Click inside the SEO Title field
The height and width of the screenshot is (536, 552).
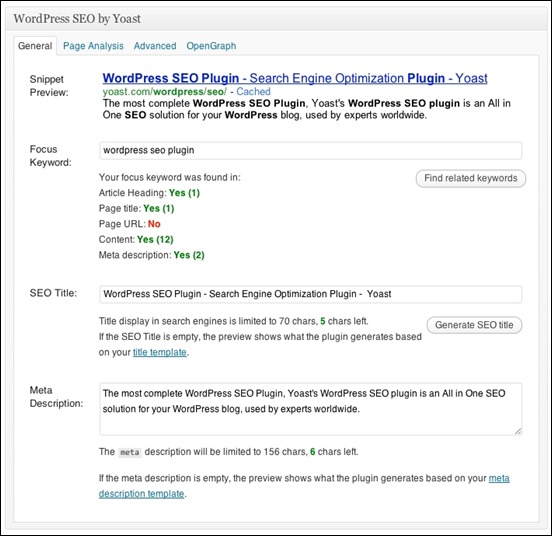click(x=310, y=294)
